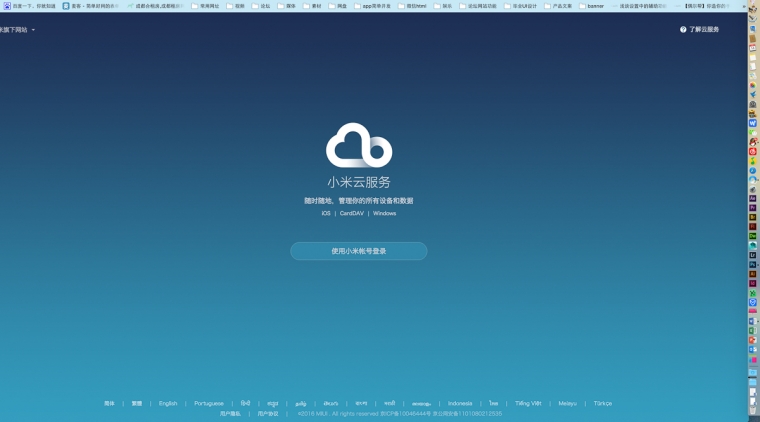Open the 用户隐私 footer link

230,414
